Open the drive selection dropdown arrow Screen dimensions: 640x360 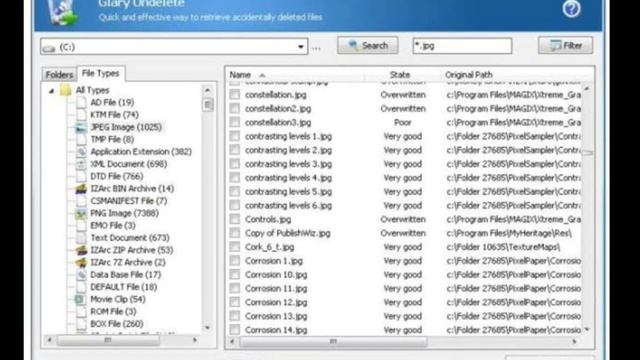point(301,47)
